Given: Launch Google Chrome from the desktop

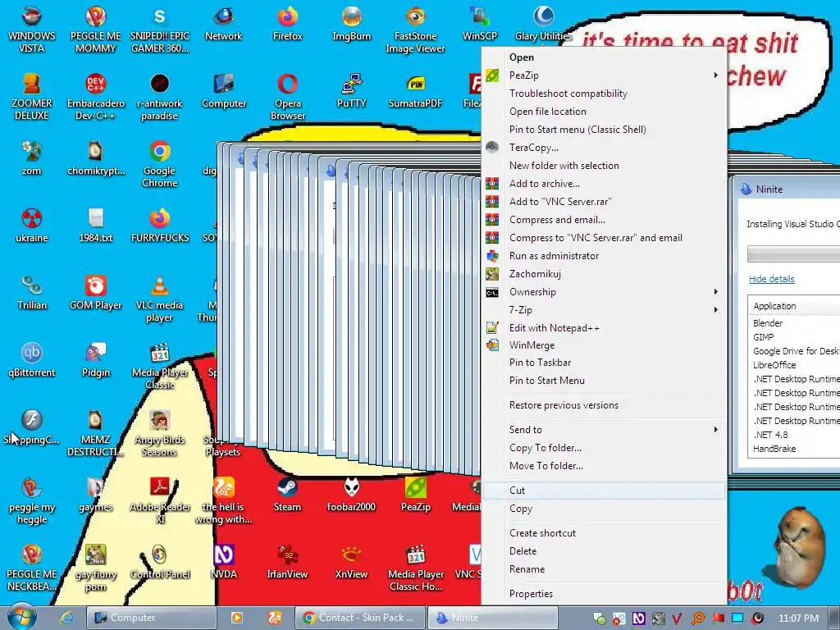Looking at the screenshot, I should (x=160, y=164).
